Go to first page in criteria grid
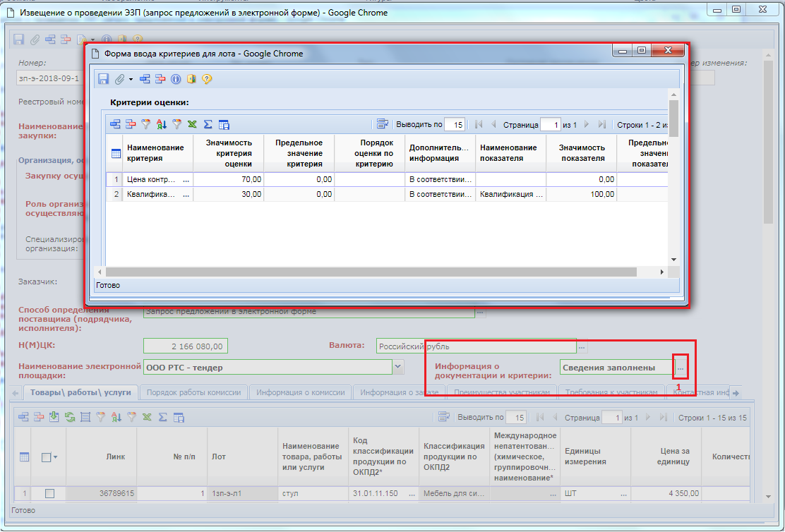 coord(479,125)
